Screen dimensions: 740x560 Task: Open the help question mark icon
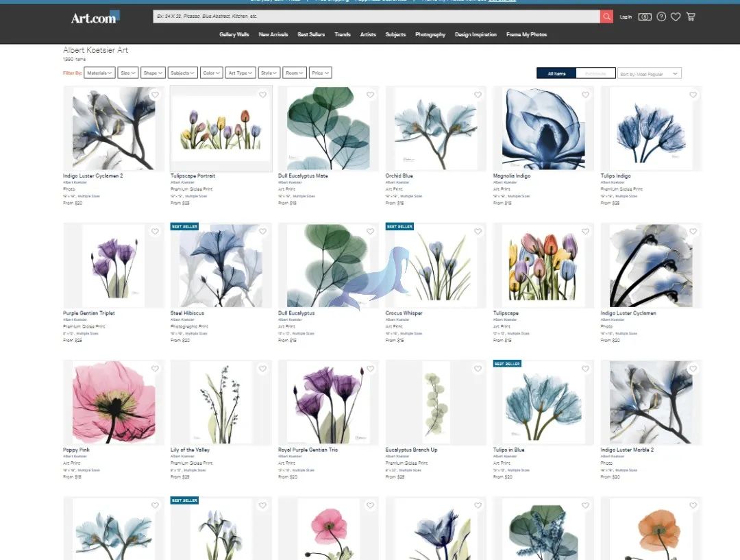click(661, 16)
